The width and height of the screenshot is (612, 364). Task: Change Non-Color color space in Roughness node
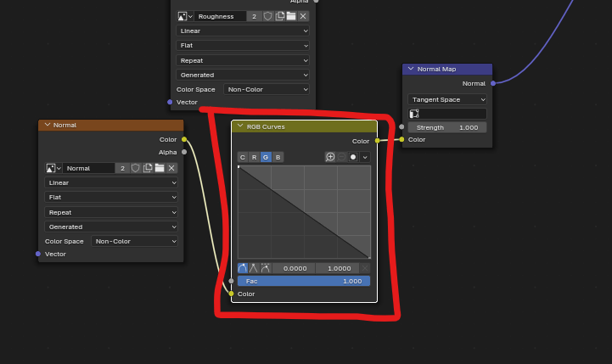coord(267,89)
